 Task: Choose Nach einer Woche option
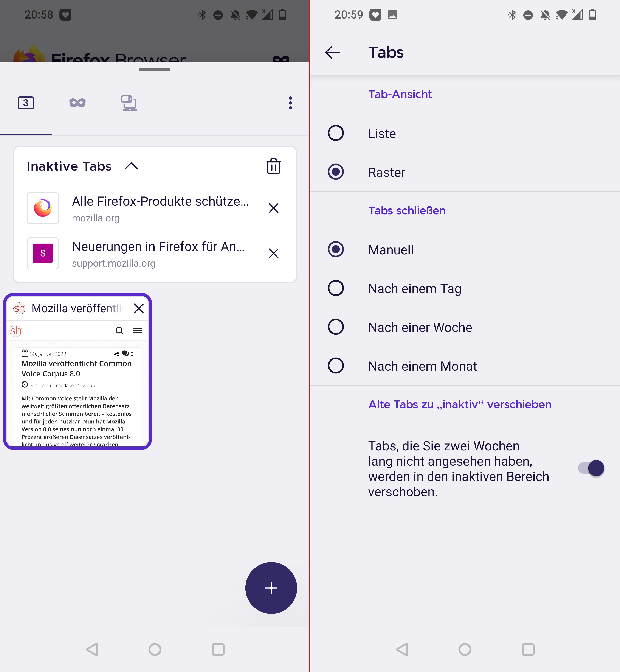point(465,327)
